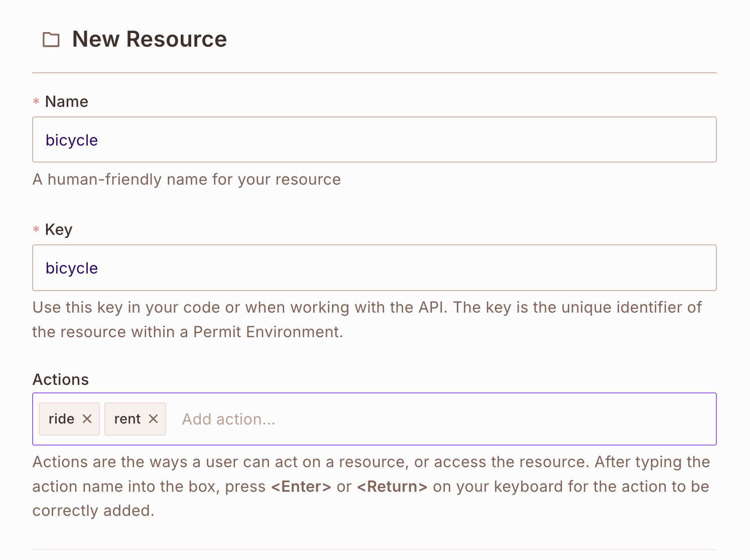
Task: Click the human-friendly name helper text
Action: [x=186, y=179]
